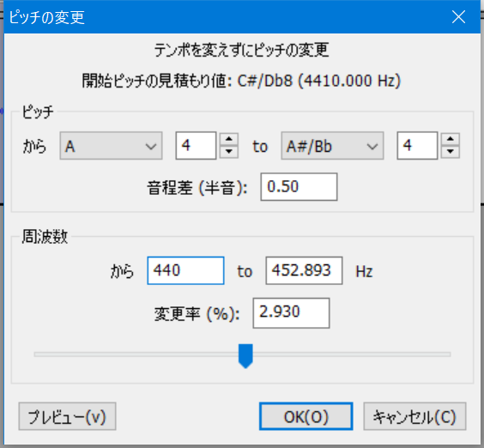484x448 pixels.
Task: Click the キャンセル(C) cancel button
Action: (x=414, y=416)
